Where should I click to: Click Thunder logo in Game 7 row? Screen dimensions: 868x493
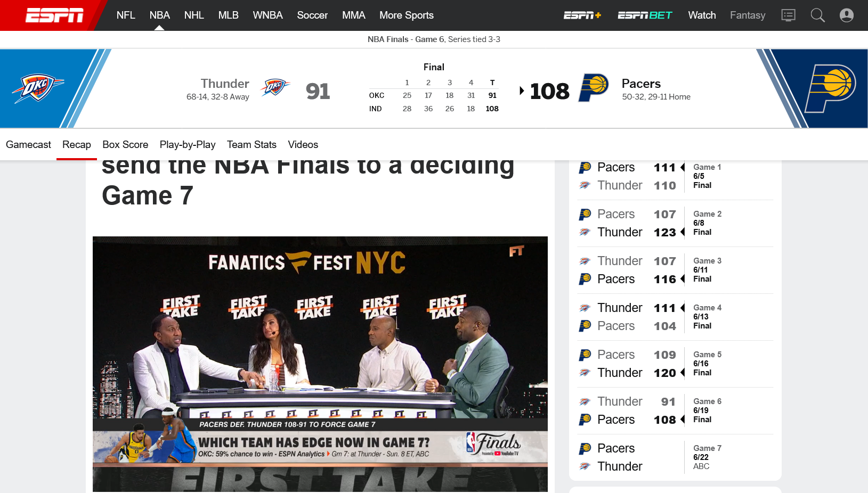coord(585,466)
